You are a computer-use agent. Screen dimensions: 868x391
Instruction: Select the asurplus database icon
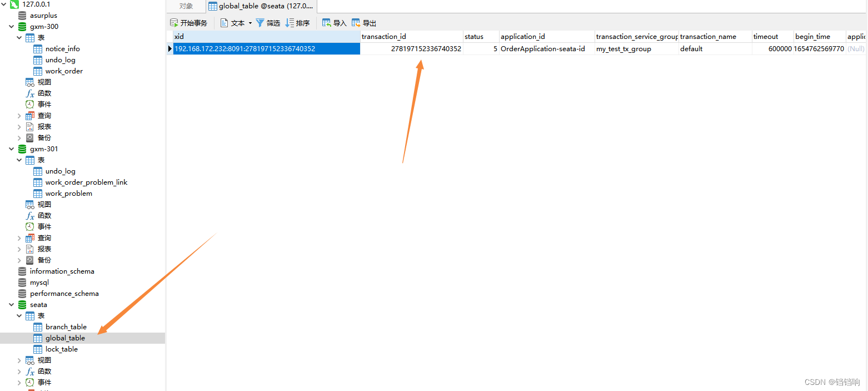pos(22,16)
